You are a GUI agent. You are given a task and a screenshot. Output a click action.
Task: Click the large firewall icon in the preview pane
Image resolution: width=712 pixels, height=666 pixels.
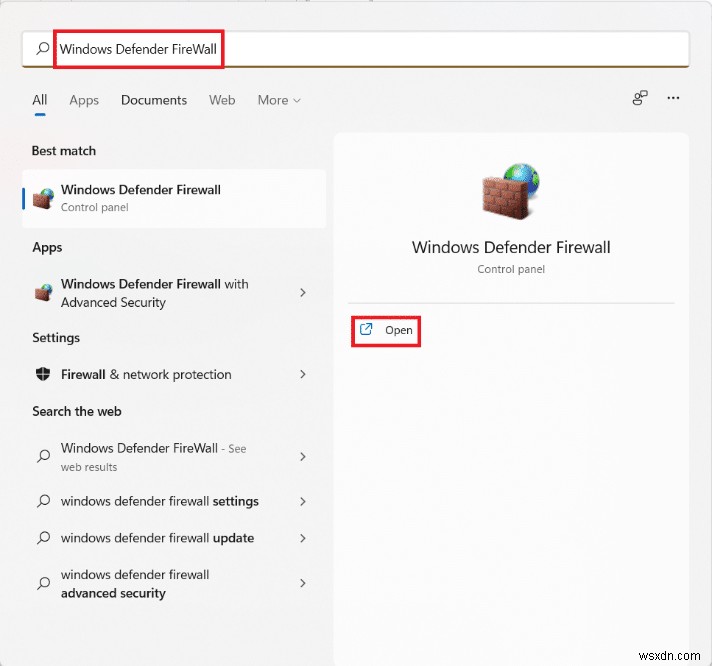[510, 191]
